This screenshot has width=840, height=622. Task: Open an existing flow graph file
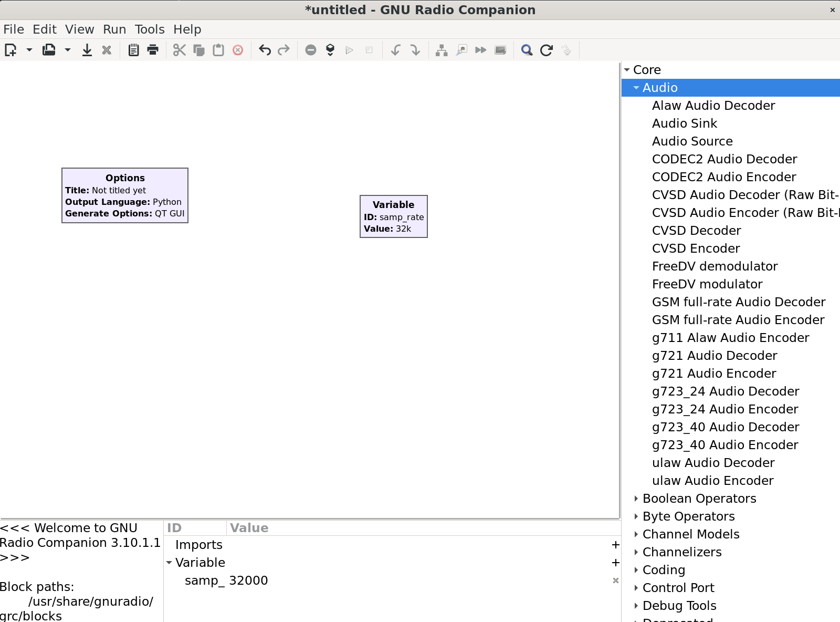[49, 50]
